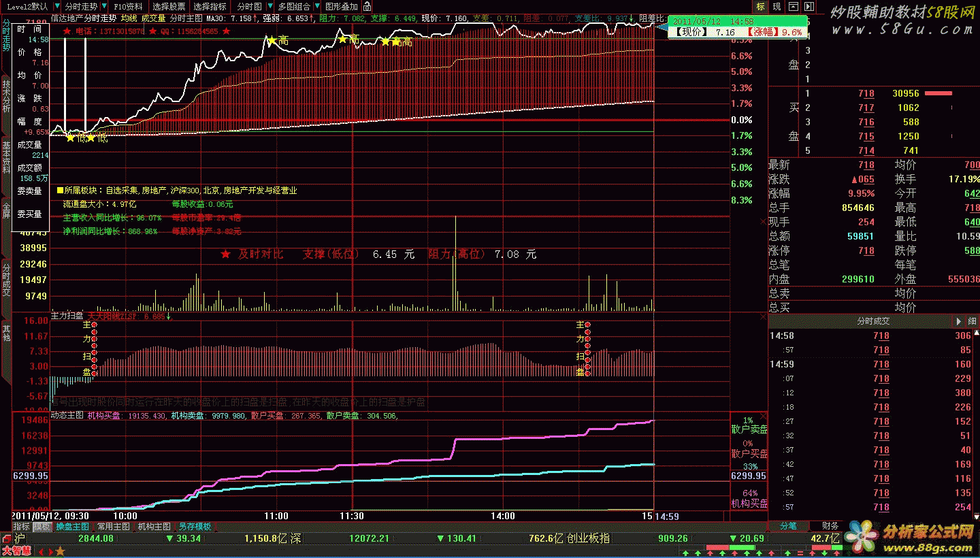Click the 外盘 value 555036
Image resolution: width=980 pixels, height=558 pixels.
(x=963, y=279)
